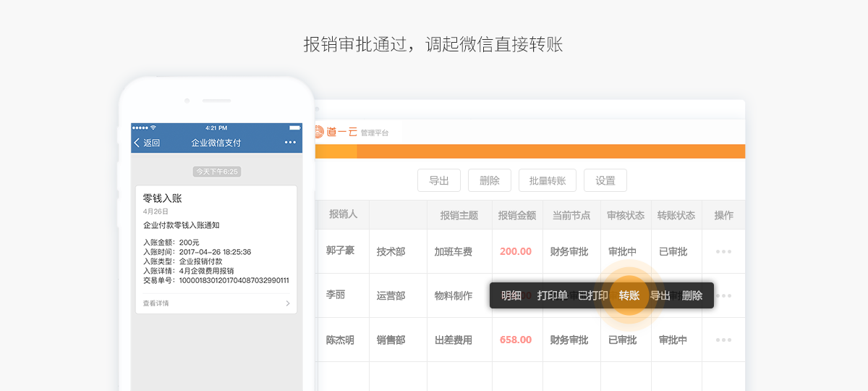Click the 设置 button
This screenshot has width=868, height=391.
click(605, 180)
